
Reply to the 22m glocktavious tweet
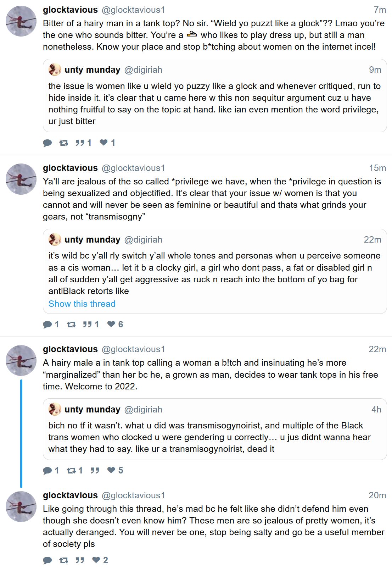point(47,471)
